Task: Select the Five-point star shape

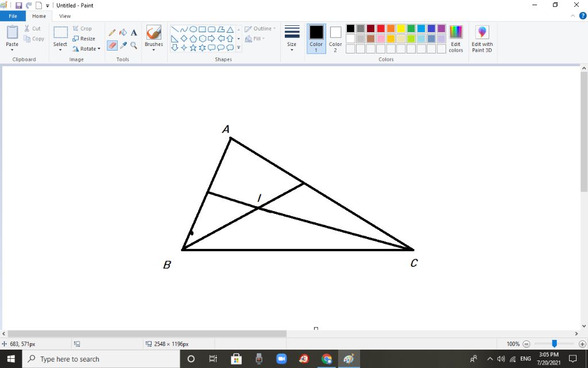Action: tap(193, 48)
